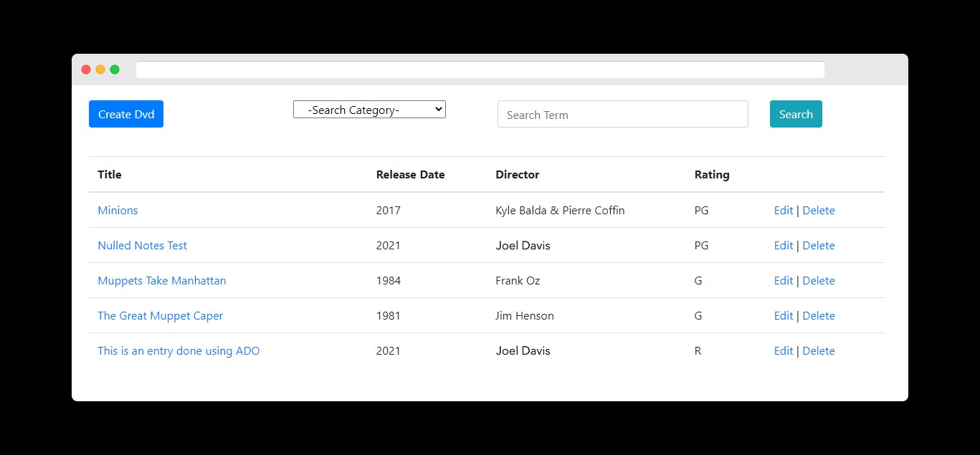Open the Muppets Take Manhattan link
The width and height of the screenshot is (980, 455).
[x=161, y=280]
